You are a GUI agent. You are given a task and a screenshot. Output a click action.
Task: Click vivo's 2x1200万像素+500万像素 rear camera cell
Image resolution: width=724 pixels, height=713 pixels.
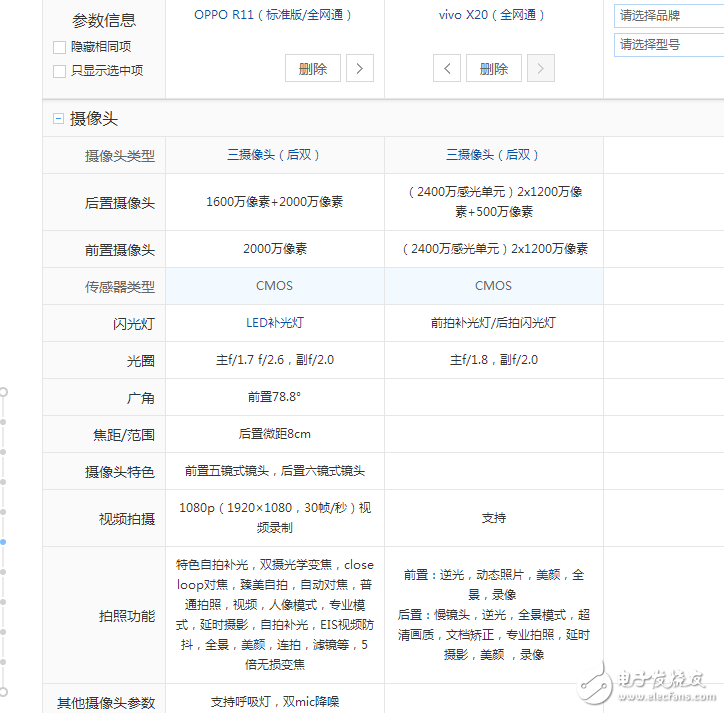[494, 202]
